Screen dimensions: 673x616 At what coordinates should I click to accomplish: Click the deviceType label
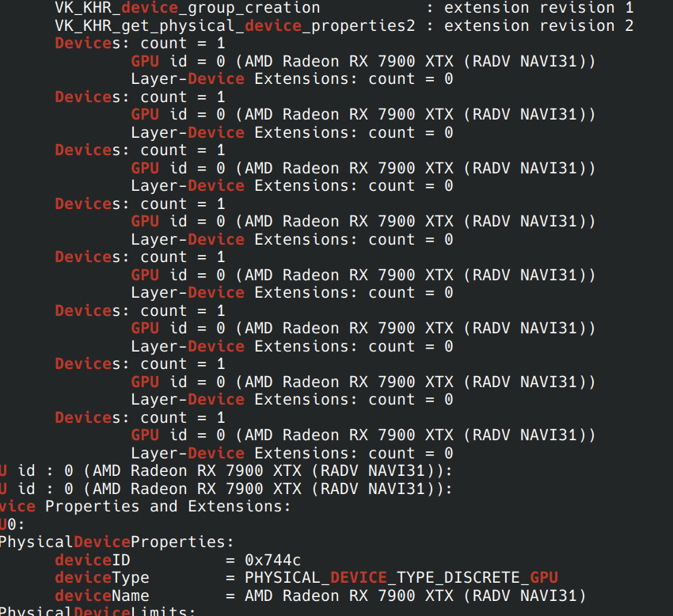101,577
